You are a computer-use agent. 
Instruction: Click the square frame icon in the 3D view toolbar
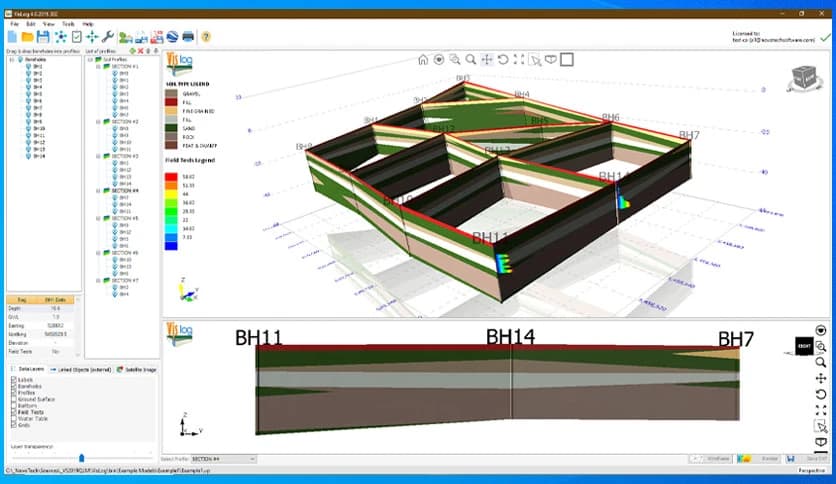[567, 60]
